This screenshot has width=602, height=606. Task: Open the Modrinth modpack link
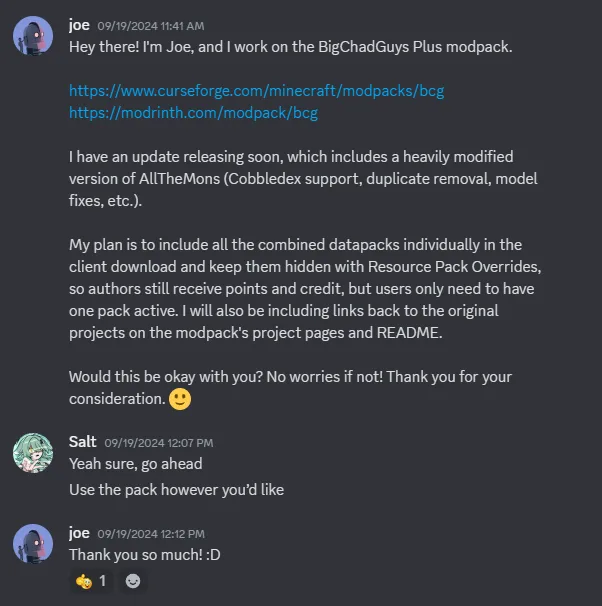click(193, 112)
